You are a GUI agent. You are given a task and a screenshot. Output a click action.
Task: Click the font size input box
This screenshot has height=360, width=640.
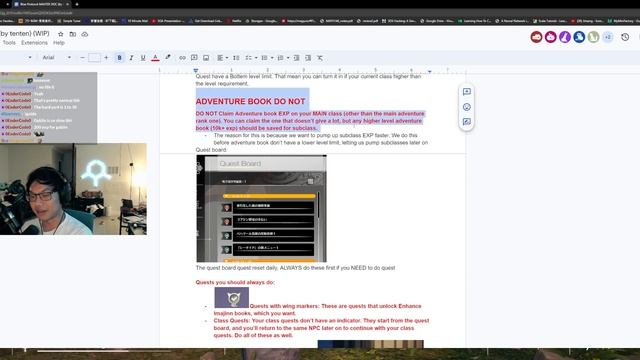coord(94,58)
